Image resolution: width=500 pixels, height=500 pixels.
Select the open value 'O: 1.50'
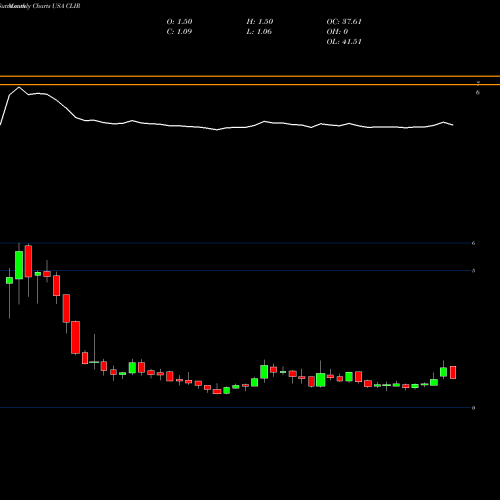coord(179,21)
